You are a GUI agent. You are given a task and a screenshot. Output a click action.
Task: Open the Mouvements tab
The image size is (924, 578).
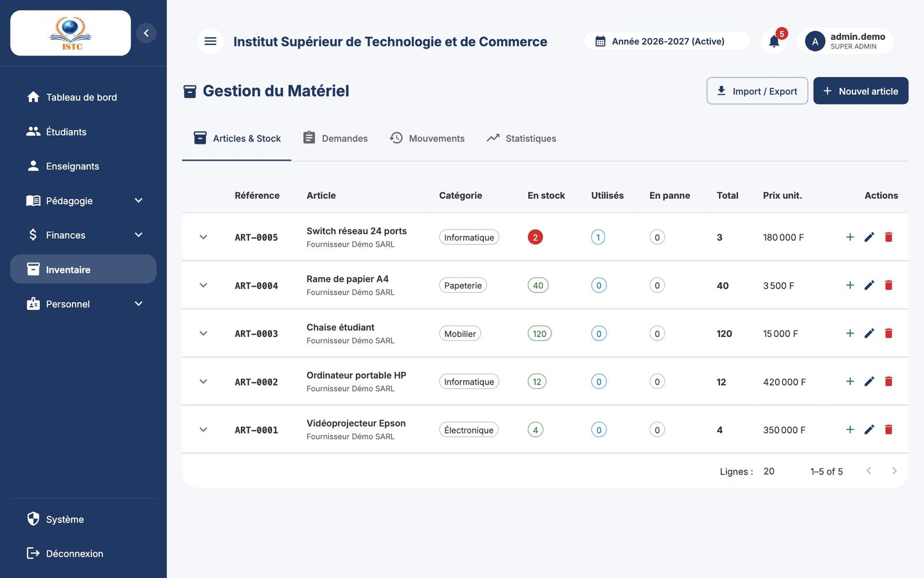(427, 138)
